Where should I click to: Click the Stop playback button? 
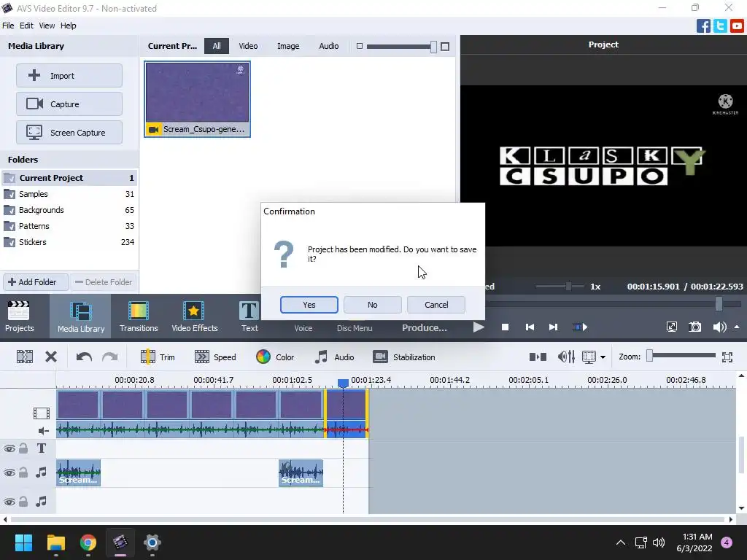(505, 327)
